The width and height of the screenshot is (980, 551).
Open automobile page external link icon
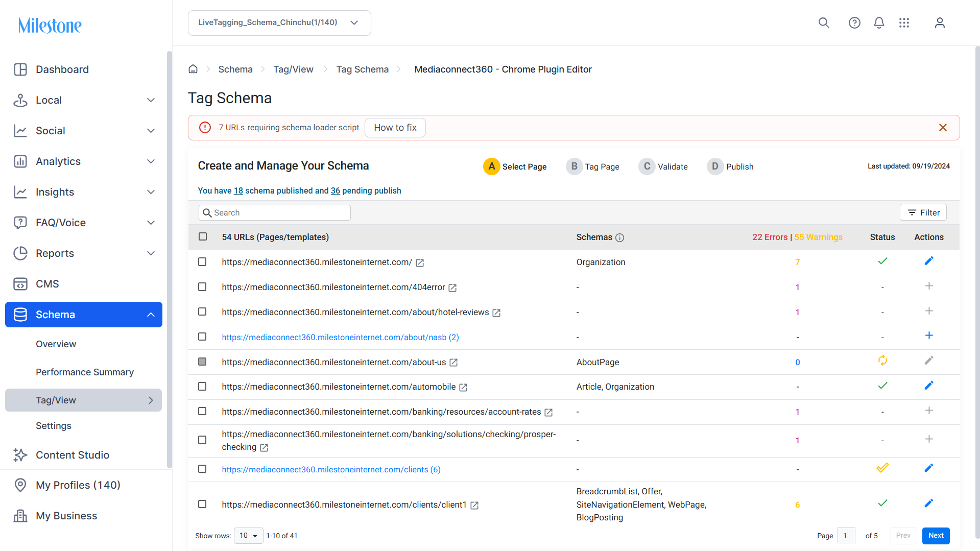463,388
